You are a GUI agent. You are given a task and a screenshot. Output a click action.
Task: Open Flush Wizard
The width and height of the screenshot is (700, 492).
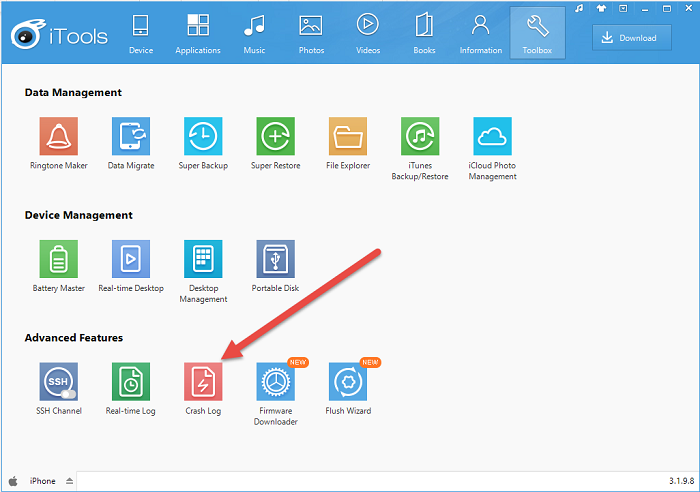coord(348,382)
